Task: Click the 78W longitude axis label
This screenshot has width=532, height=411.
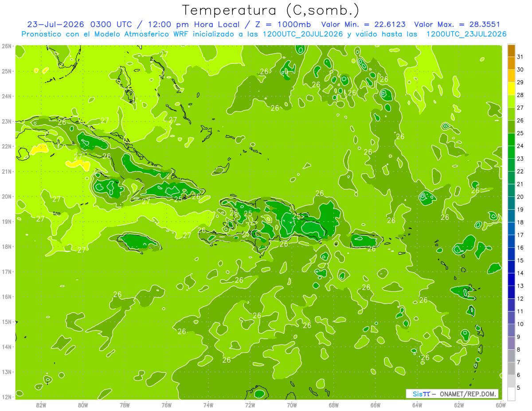Action: point(125,405)
